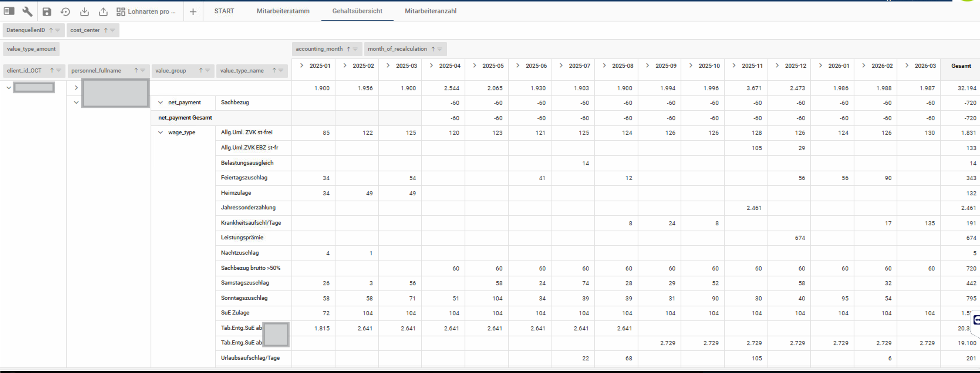Screen dimensions: 980x373
Task: Select the Jahressonderzahlung row label
Action: [x=248, y=207]
